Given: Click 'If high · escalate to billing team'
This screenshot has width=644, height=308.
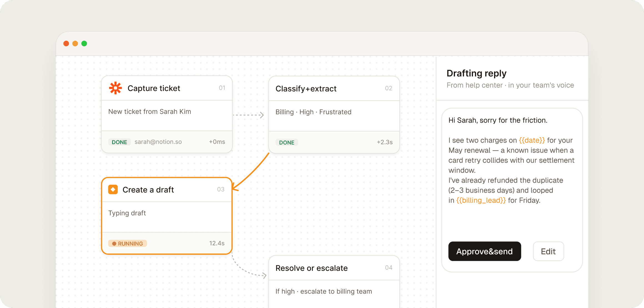Looking at the screenshot, I should (x=324, y=291).
